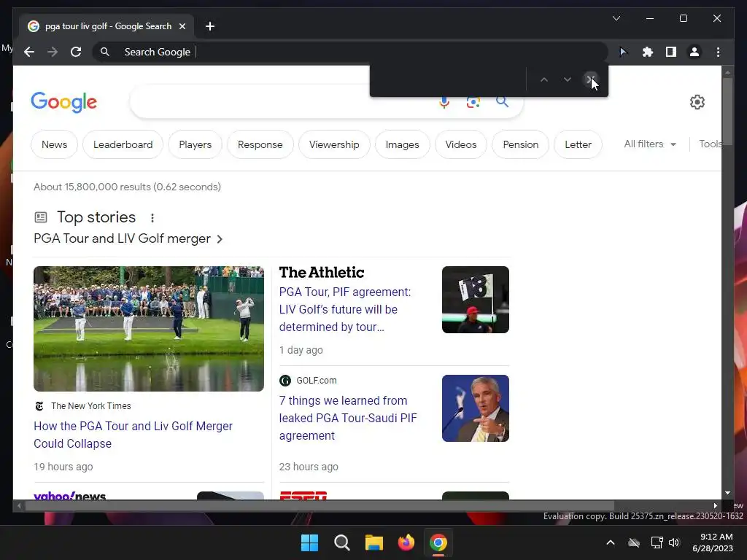Screen dimensions: 747x560
Task: Click the GOLF.com speaker thumbnail
Action: click(x=476, y=408)
